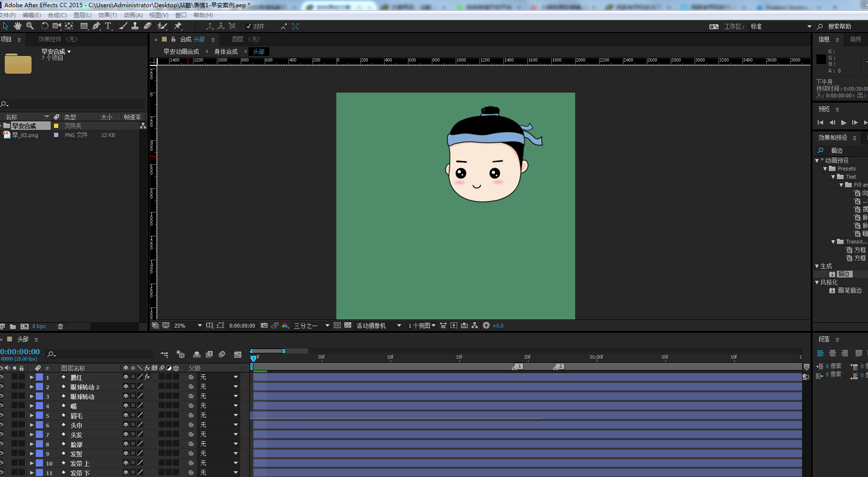
Task: Take a snapshot with the camera icon
Action: click(264, 326)
